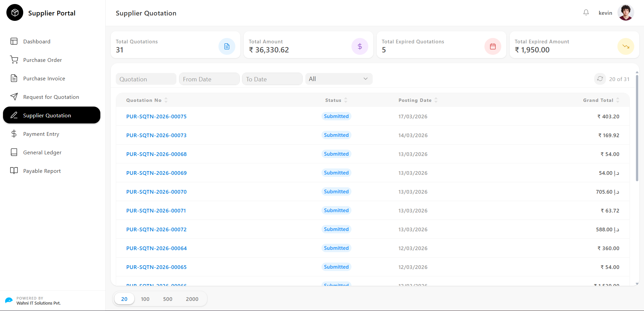Show 2000 rows per page
The image size is (644, 311).
(192, 299)
